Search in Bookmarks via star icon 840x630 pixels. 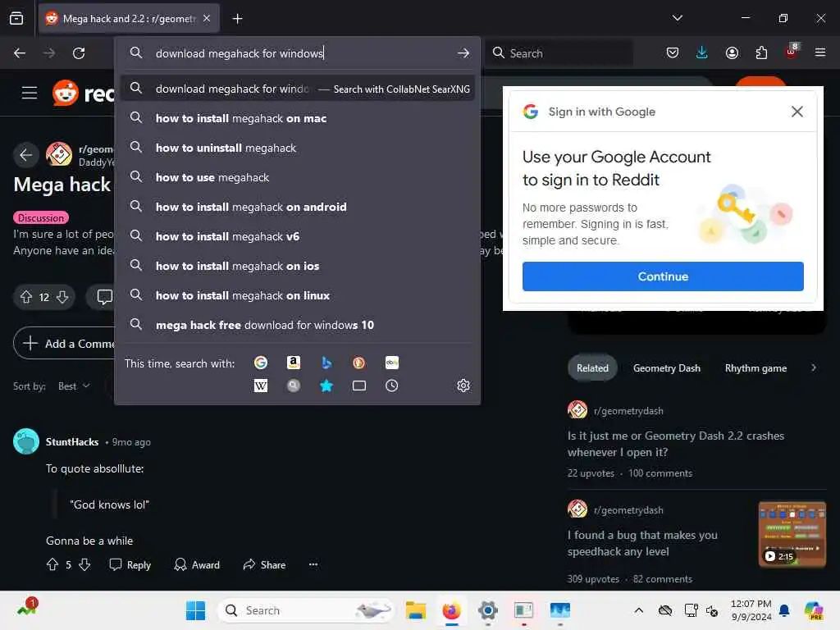coord(326,386)
